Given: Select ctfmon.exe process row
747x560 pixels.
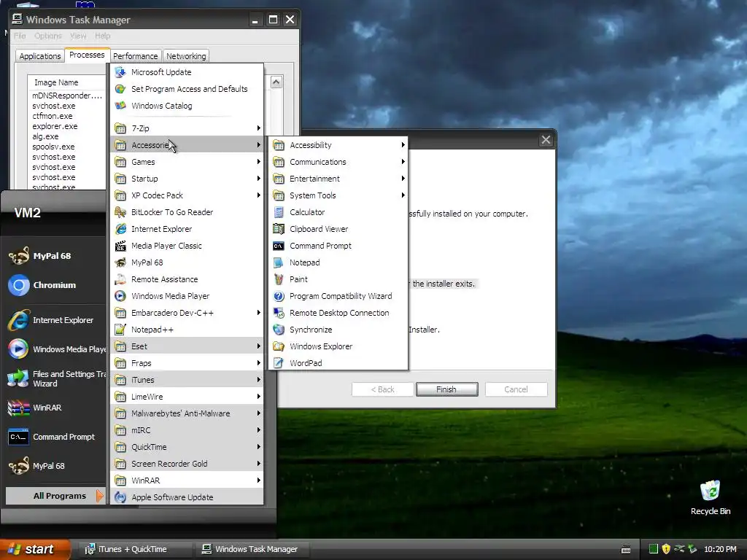Looking at the screenshot, I should tap(53, 116).
